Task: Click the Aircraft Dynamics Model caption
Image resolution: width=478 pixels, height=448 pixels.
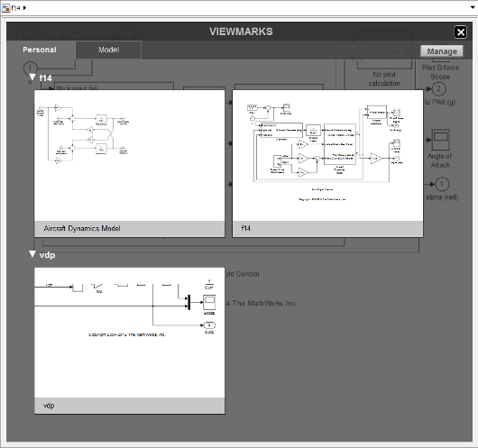Action: pos(82,228)
